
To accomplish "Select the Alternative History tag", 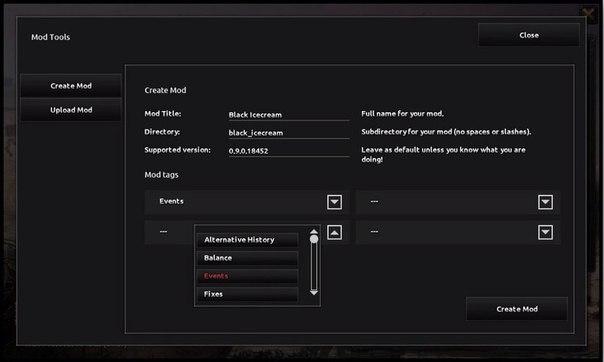I will [247, 240].
